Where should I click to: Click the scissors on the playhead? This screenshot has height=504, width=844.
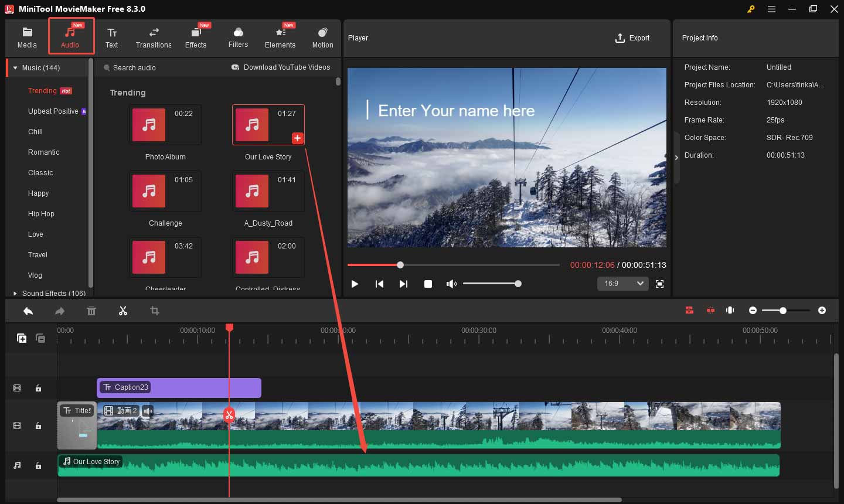point(229,415)
